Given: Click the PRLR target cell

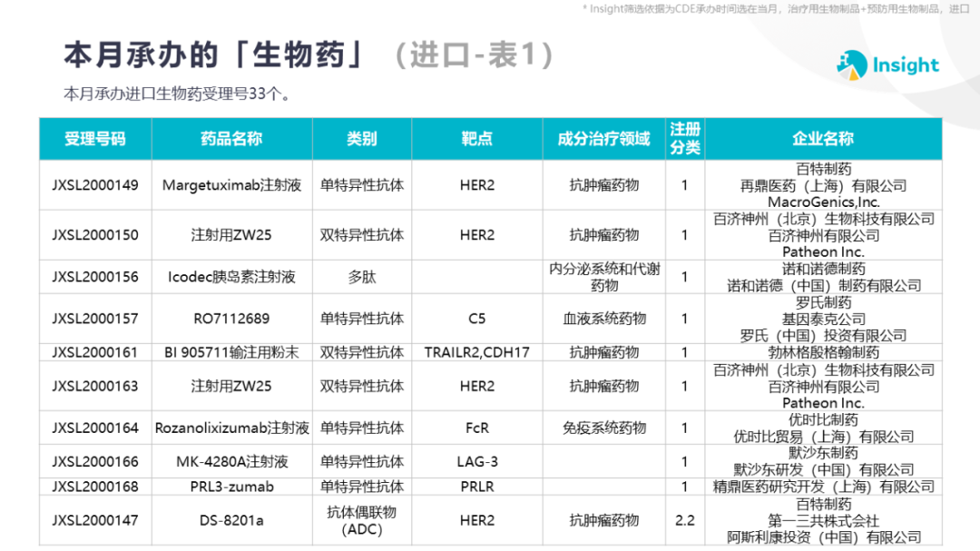Looking at the screenshot, I should click(x=477, y=487).
